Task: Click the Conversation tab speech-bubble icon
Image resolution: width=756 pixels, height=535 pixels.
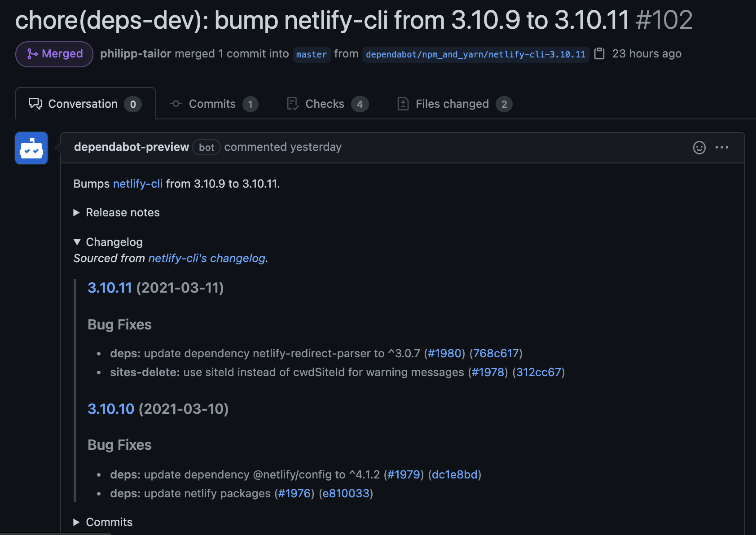Action: click(x=35, y=104)
